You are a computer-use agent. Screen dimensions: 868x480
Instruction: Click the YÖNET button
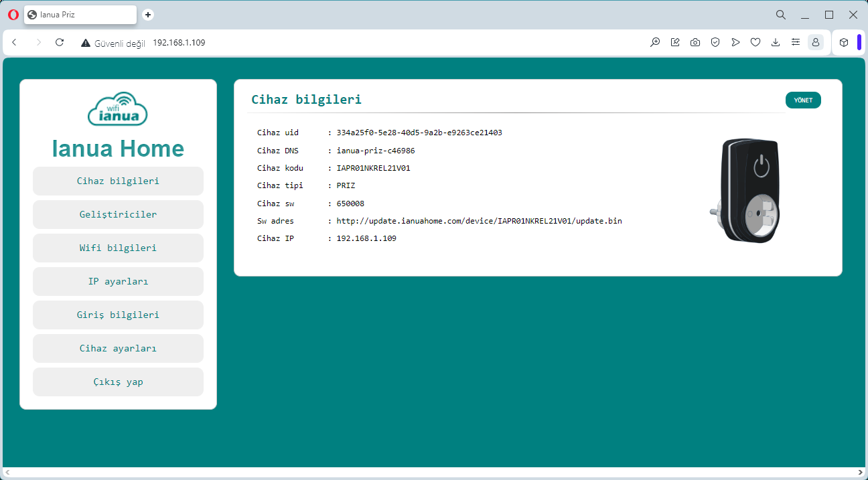tap(803, 100)
